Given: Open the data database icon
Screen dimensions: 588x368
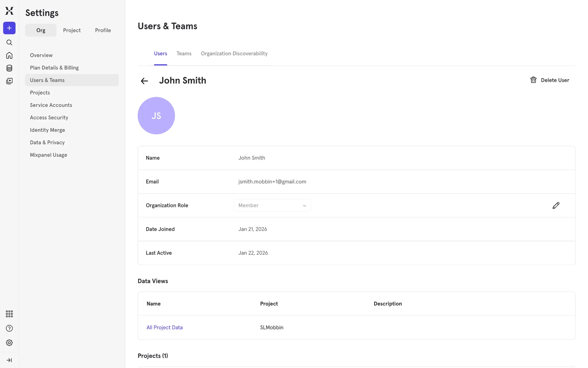Looking at the screenshot, I should point(9,68).
